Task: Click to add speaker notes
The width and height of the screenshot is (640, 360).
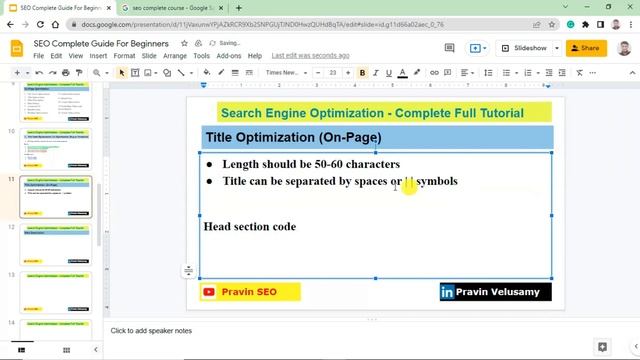Action: (x=151, y=331)
